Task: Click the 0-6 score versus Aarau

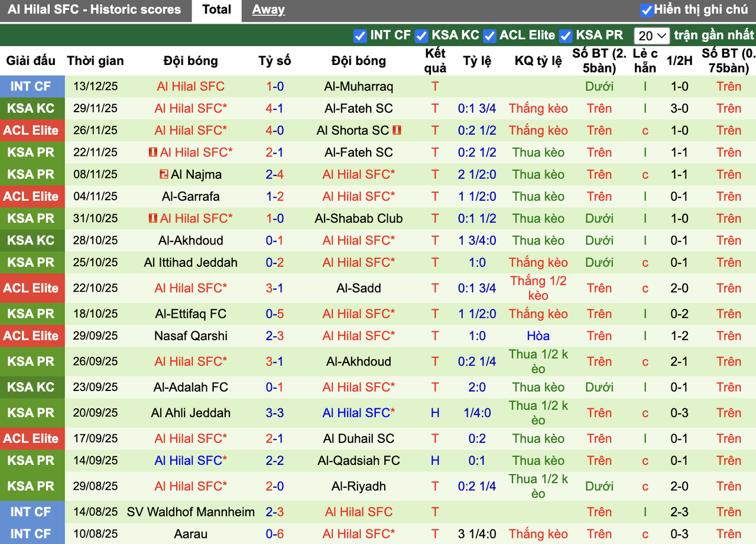Action: tap(275, 534)
